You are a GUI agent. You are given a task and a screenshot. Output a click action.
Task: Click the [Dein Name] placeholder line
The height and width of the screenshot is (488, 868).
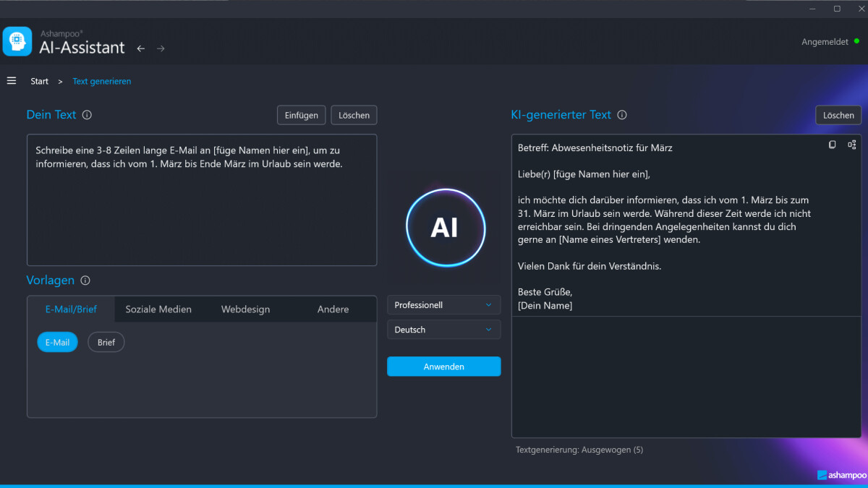pos(545,305)
